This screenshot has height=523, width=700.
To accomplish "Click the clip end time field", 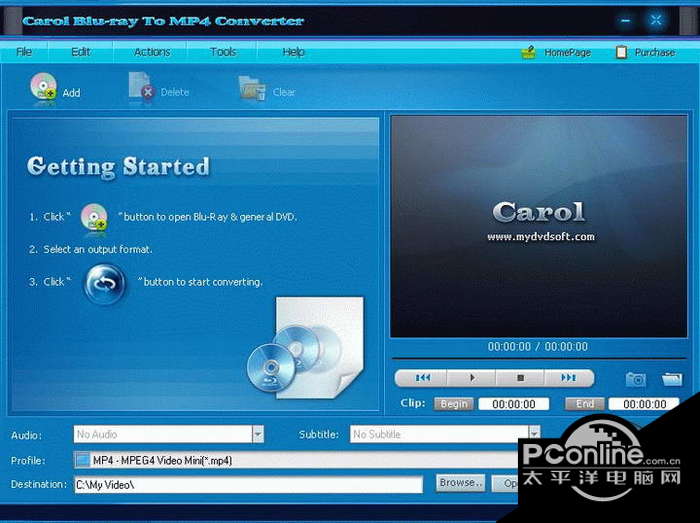I will point(644,404).
